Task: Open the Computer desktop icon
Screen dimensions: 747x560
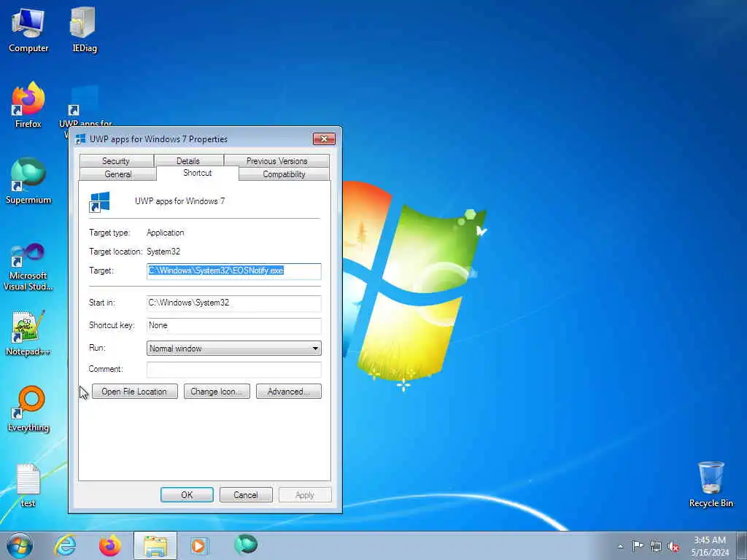Action: tap(28, 29)
